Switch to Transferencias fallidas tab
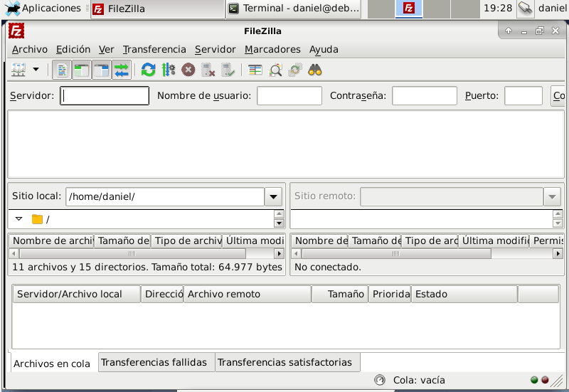Viewport: 569px width, 392px height. (x=154, y=362)
